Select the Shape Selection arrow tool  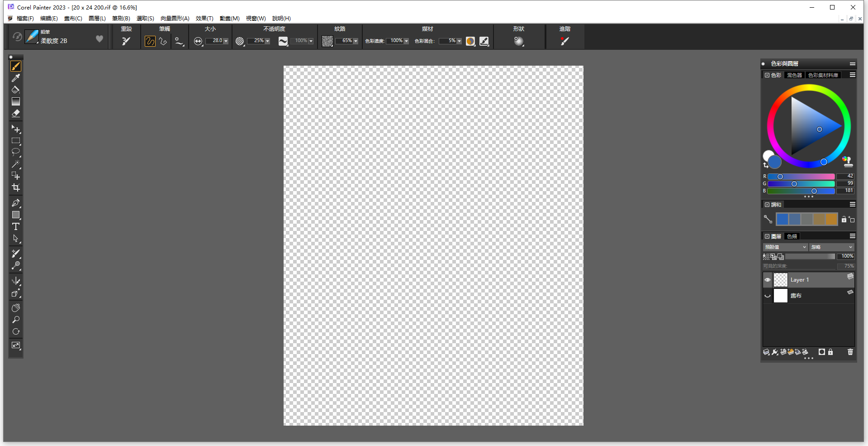coord(16,238)
